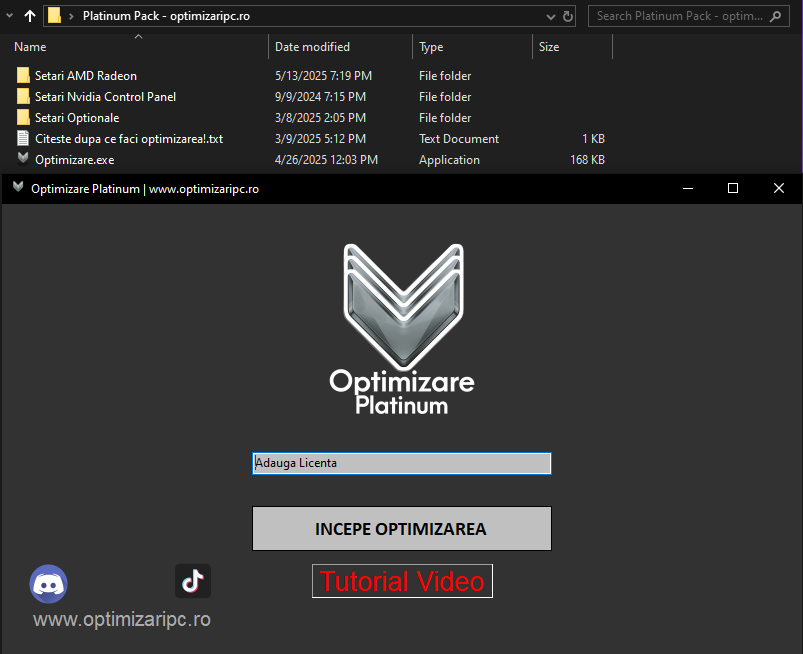The image size is (803, 654).
Task: Click the 168 KB size value
Action: click(587, 160)
